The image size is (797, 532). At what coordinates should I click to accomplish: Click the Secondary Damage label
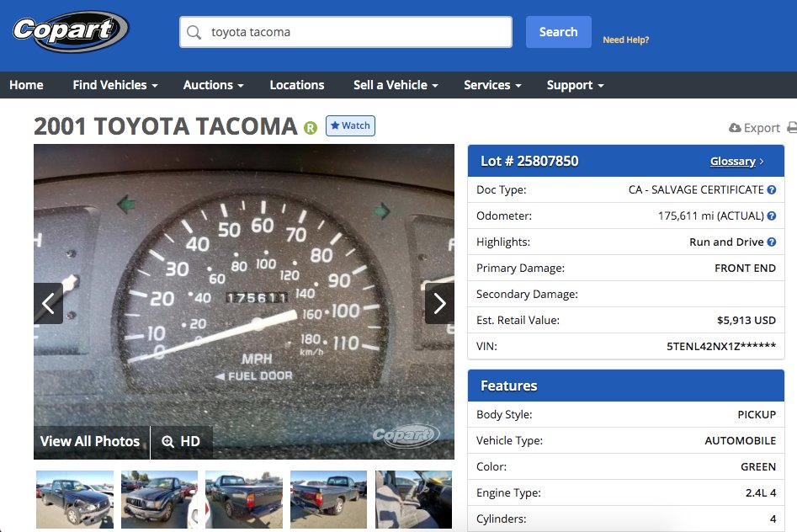pos(527,294)
